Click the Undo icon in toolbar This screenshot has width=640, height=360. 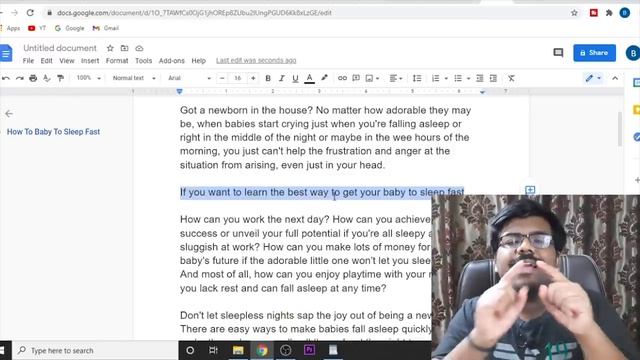6,78
